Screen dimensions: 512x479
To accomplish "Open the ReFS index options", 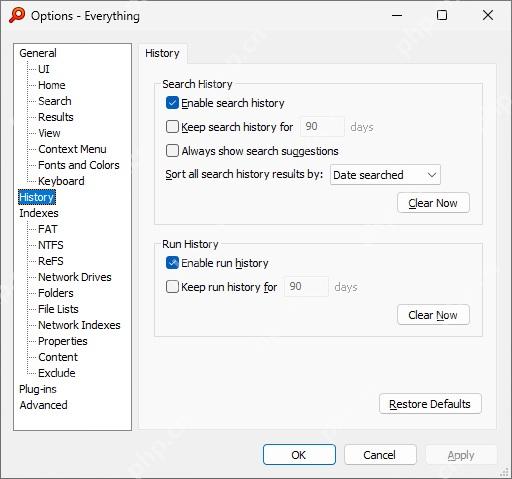I will point(51,261).
